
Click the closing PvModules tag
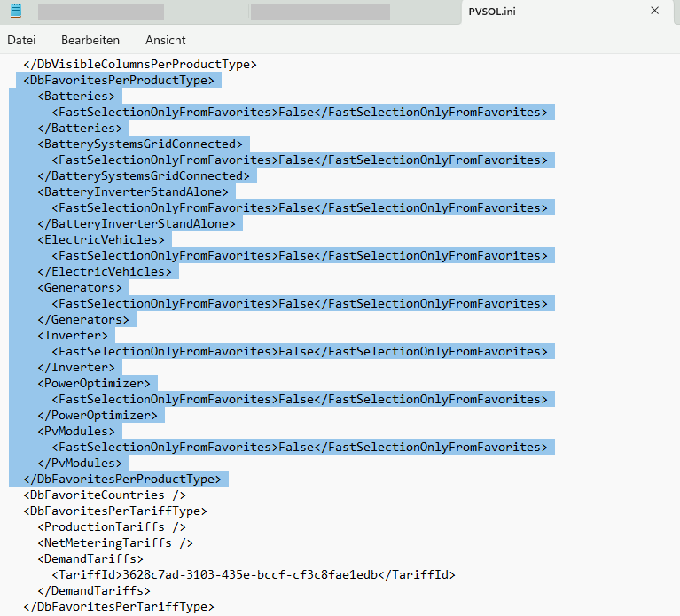[80, 464]
